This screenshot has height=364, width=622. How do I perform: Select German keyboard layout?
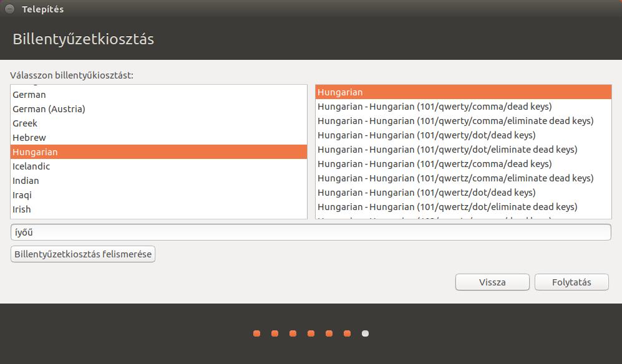pyautogui.click(x=158, y=95)
